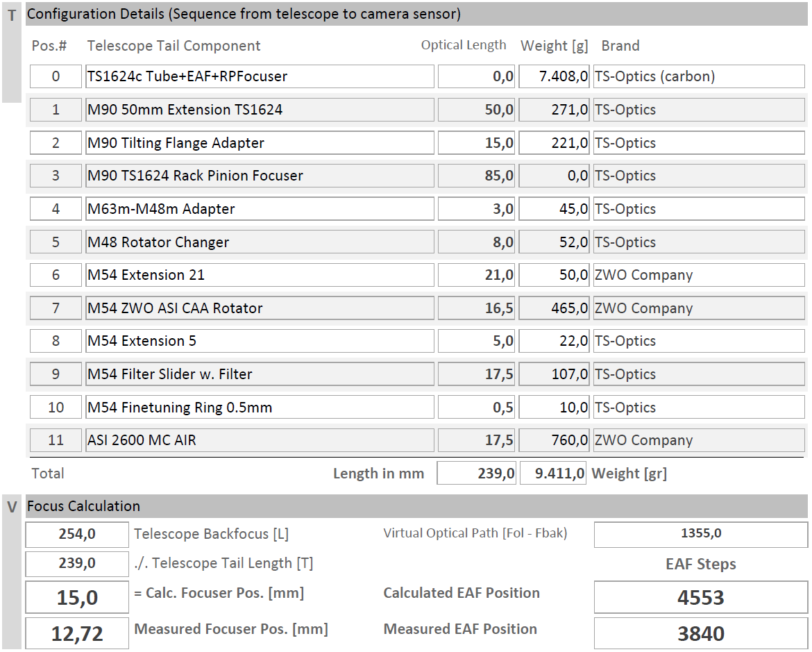Select weight 465,0 of CAA Rotator
The width and height of the screenshot is (812, 652).
(x=554, y=308)
